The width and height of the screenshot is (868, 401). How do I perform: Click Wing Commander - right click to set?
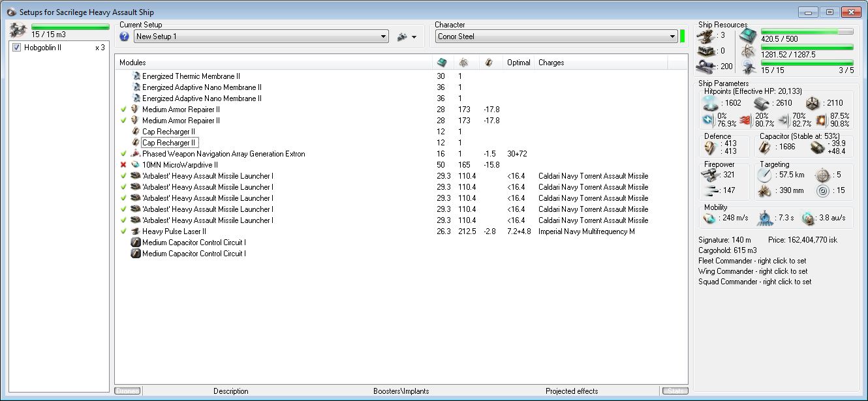point(752,271)
